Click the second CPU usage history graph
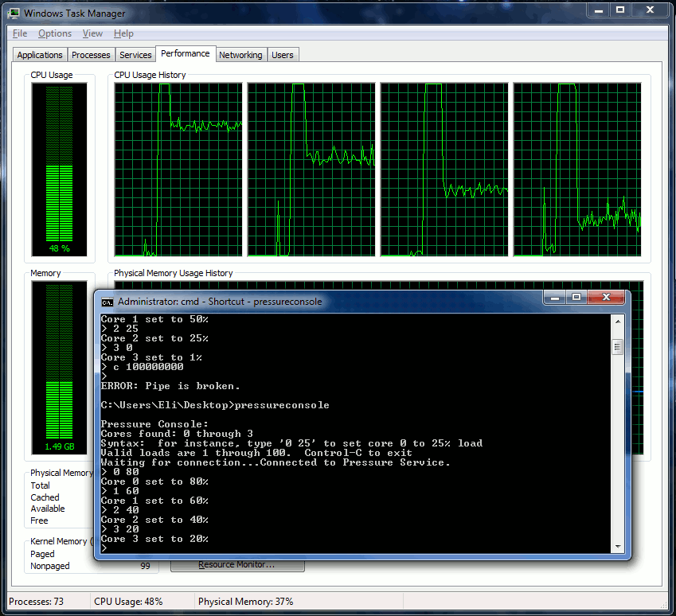Image resolution: width=676 pixels, height=616 pixels. pos(311,170)
